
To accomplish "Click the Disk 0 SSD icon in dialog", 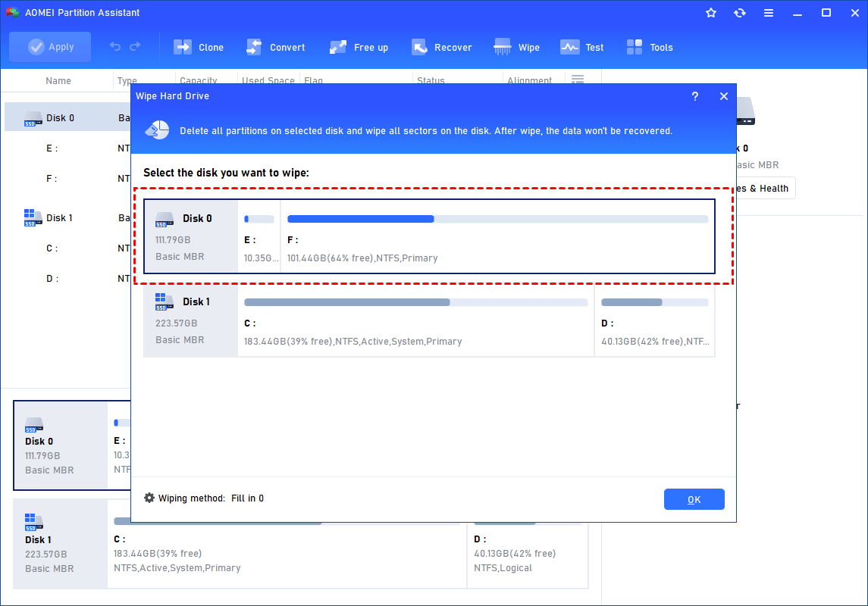I will click(x=165, y=220).
